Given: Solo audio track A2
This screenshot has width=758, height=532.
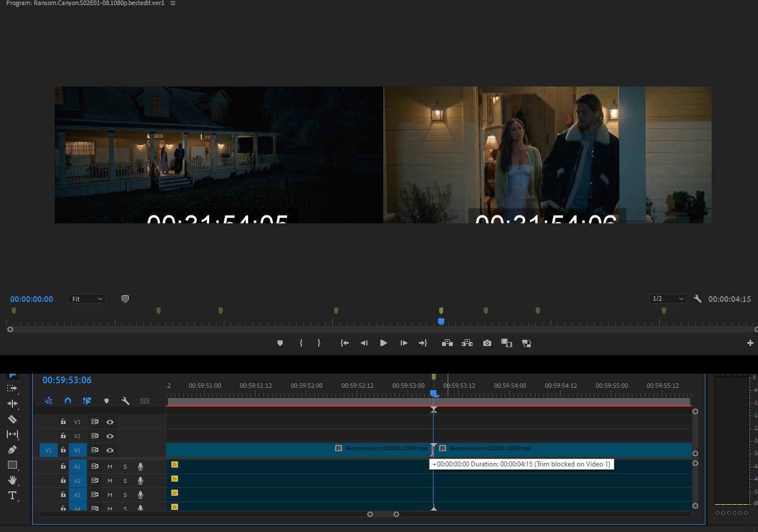Looking at the screenshot, I should [x=125, y=481].
